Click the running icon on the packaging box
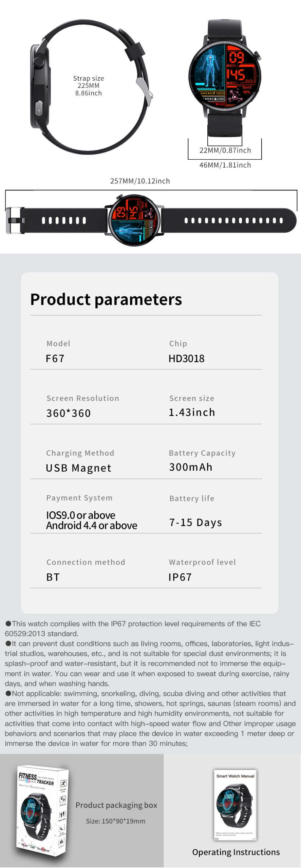The width and height of the screenshot is (301, 868). [x=63, y=784]
